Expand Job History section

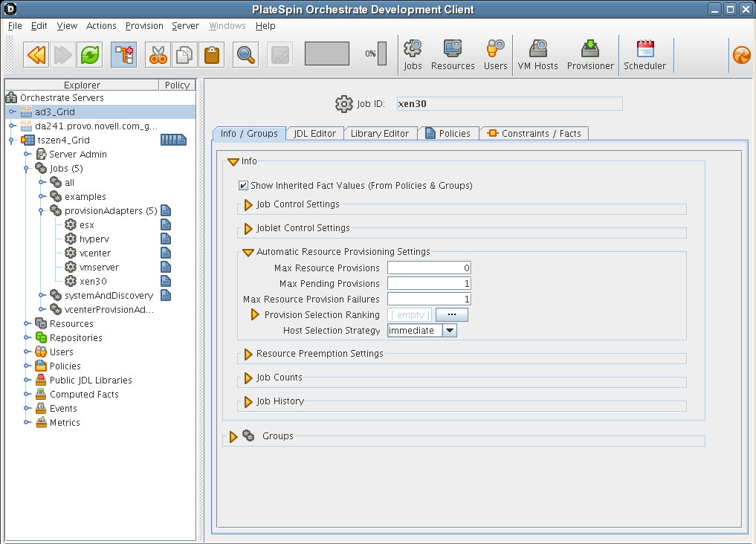click(x=248, y=401)
